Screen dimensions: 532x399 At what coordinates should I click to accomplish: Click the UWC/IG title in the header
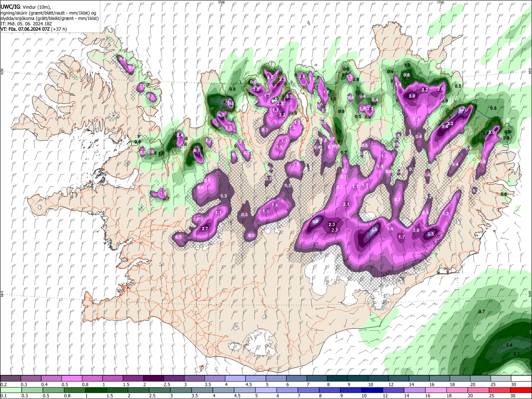coord(10,7)
